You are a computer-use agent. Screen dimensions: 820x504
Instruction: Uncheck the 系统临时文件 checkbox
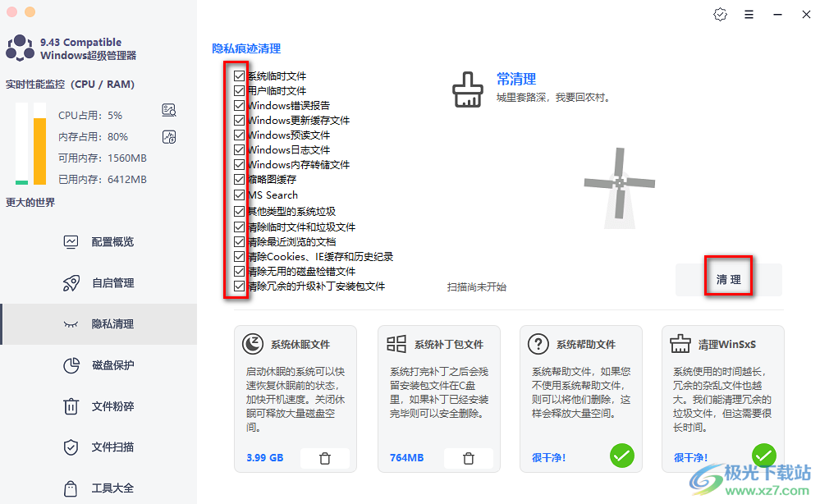coord(239,76)
